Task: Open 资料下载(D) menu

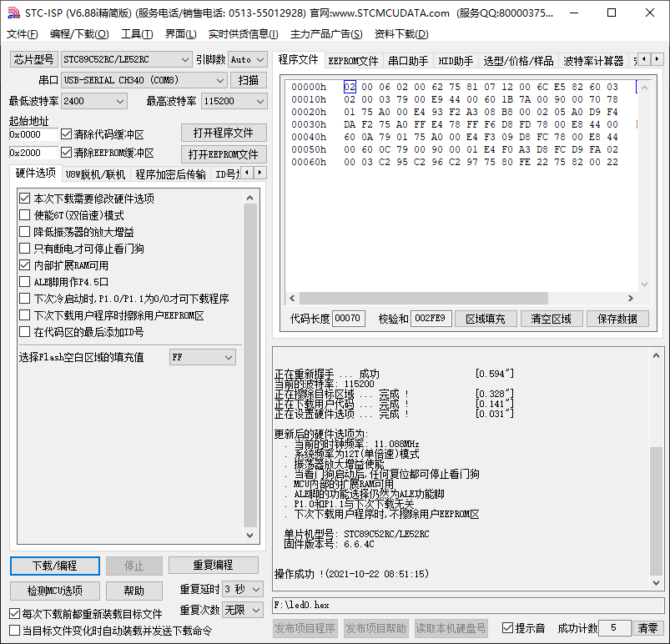Action: [401, 33]
